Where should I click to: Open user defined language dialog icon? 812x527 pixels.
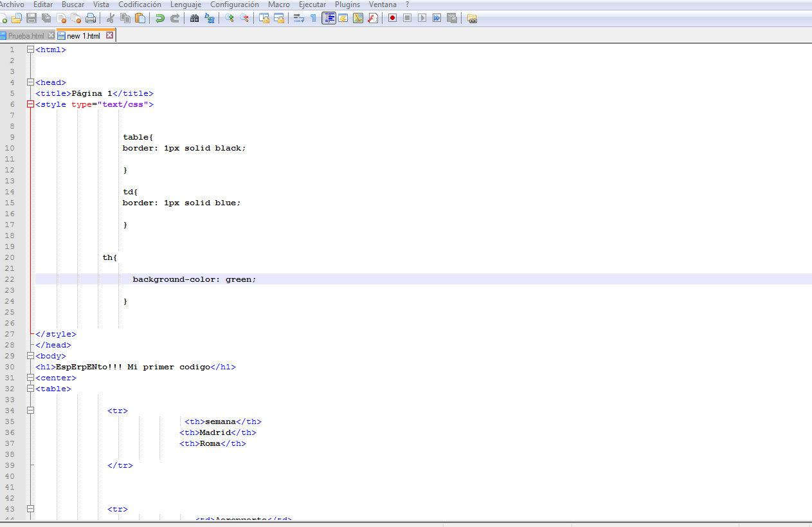(x=343, y=18)
